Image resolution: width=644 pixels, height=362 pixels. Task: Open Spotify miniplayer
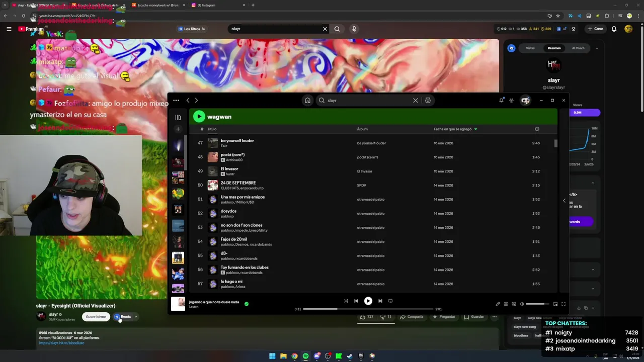point(555,304)
